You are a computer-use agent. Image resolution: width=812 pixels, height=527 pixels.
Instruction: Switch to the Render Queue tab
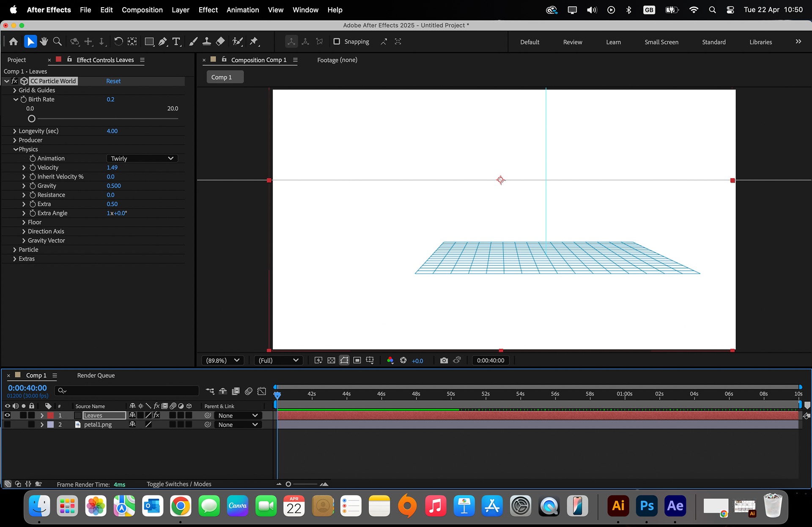(96, 375)
